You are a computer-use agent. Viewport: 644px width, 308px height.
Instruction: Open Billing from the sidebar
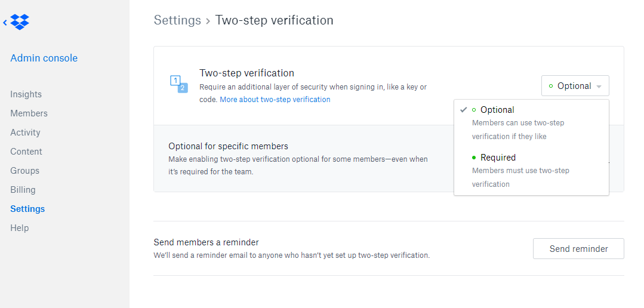[23, 190]
